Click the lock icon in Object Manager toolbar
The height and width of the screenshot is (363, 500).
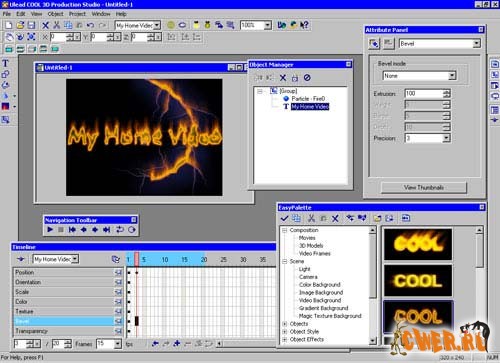295,78
